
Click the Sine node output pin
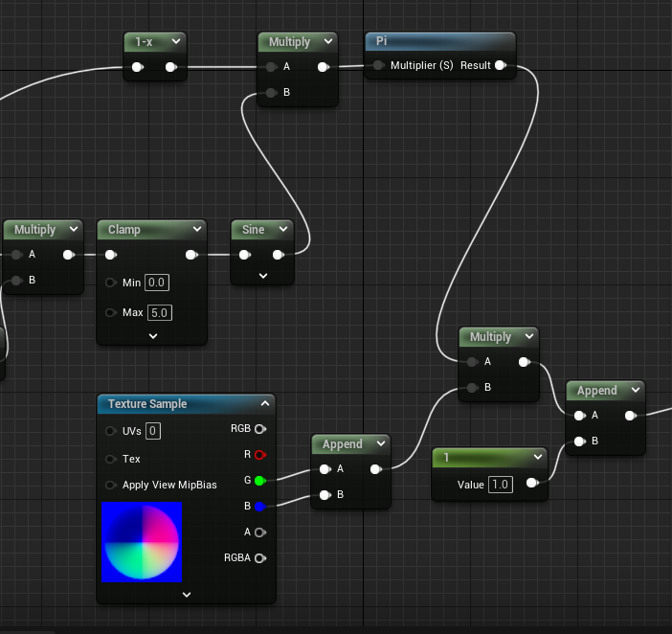[x=279, y=255]
